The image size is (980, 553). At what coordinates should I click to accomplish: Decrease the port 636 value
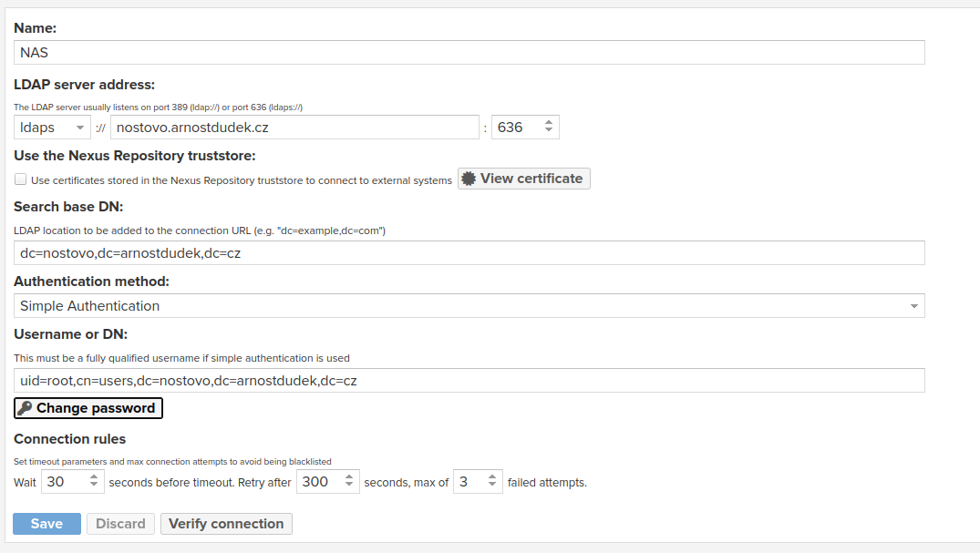pyautogui.click(x=548, y=132)
